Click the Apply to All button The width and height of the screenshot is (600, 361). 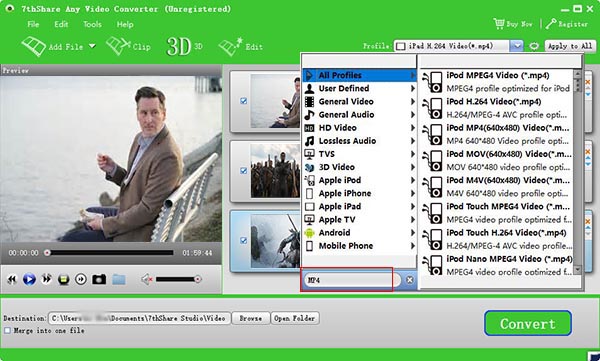point(570,46)
